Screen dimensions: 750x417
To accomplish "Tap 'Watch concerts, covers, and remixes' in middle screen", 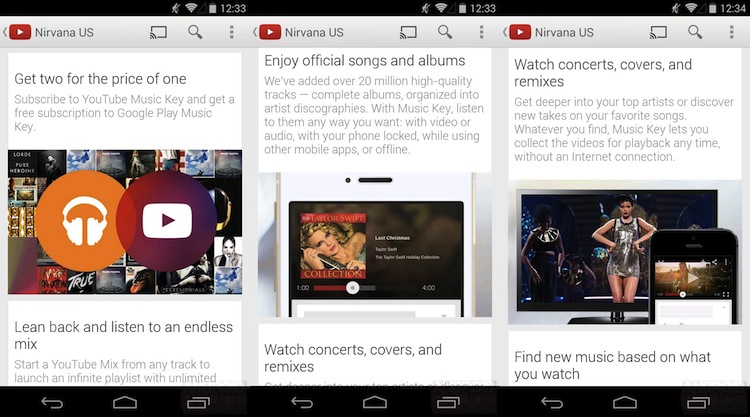I will click(353, 358).
